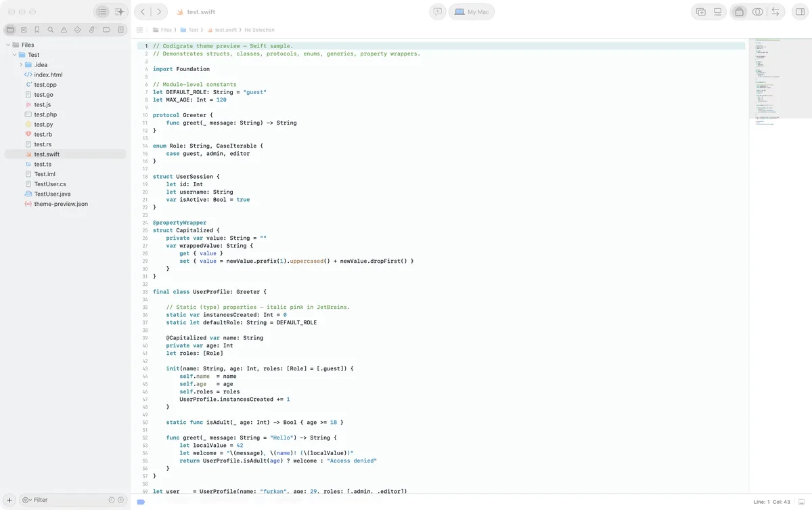Go forward with the right chevron
Screen dimensions: 812x510
160,12
